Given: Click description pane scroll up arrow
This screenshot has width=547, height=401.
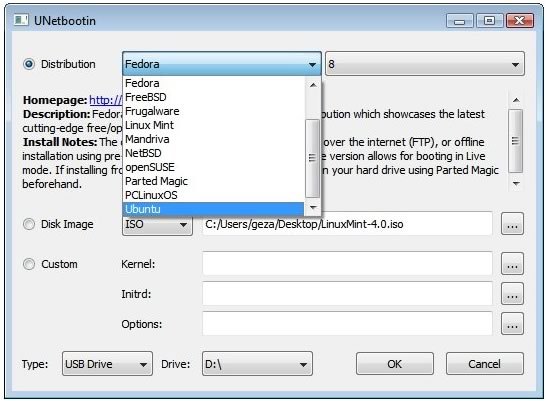Looking at the screenshot, I should (516, 101).
